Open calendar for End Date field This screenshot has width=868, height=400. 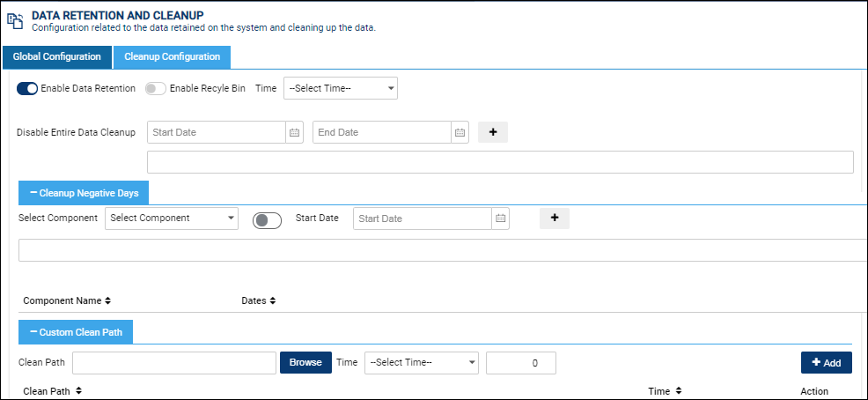460,132
